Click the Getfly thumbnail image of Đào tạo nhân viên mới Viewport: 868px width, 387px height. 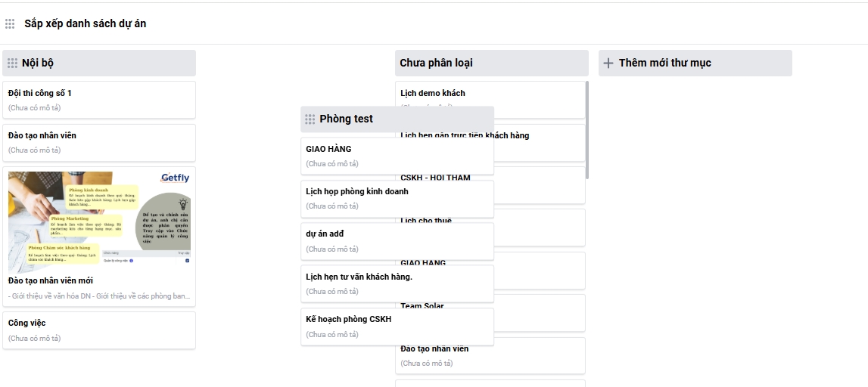(99, 221)
